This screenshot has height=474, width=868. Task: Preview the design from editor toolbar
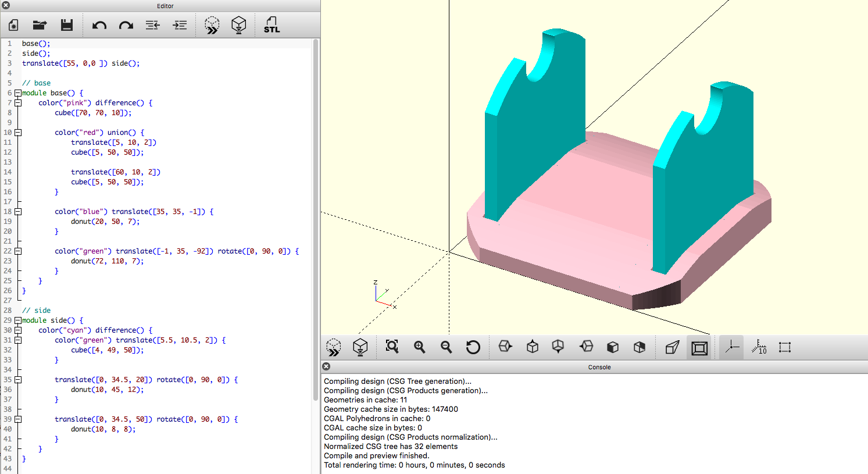212,25
